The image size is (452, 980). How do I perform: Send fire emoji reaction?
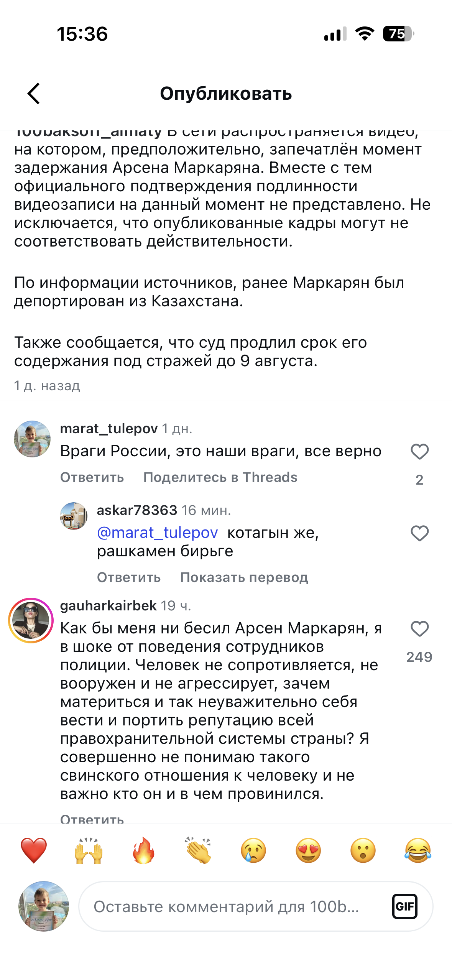pos(143,850)
